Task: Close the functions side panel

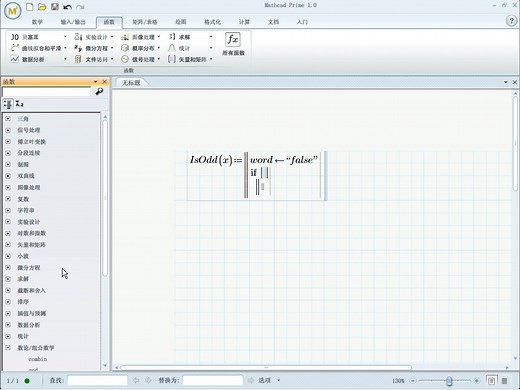Action: point(105,82)
